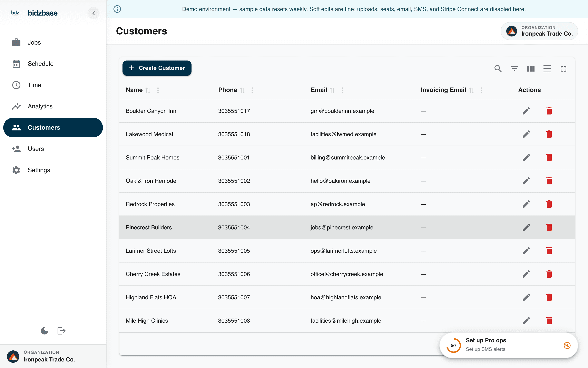Edit Pinecrest Builders customer
The image size is (588, 368).
pos(526,228)
